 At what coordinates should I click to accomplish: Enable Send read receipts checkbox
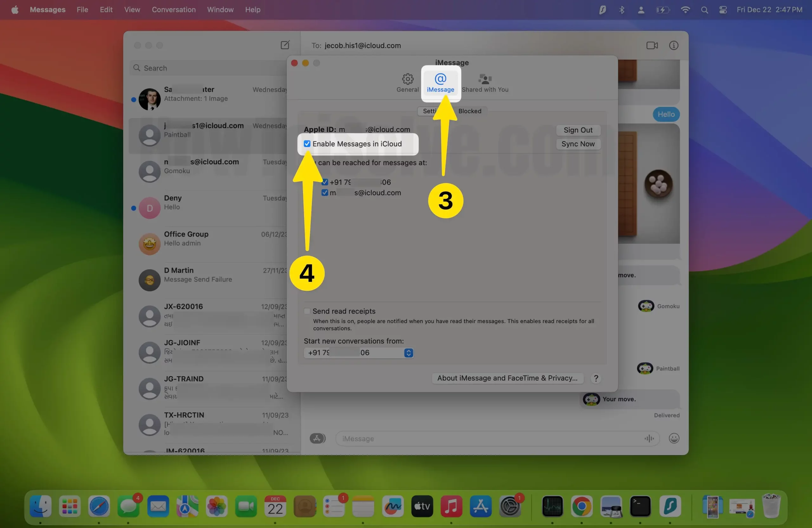pyautogui.click(x=307, y=311)
